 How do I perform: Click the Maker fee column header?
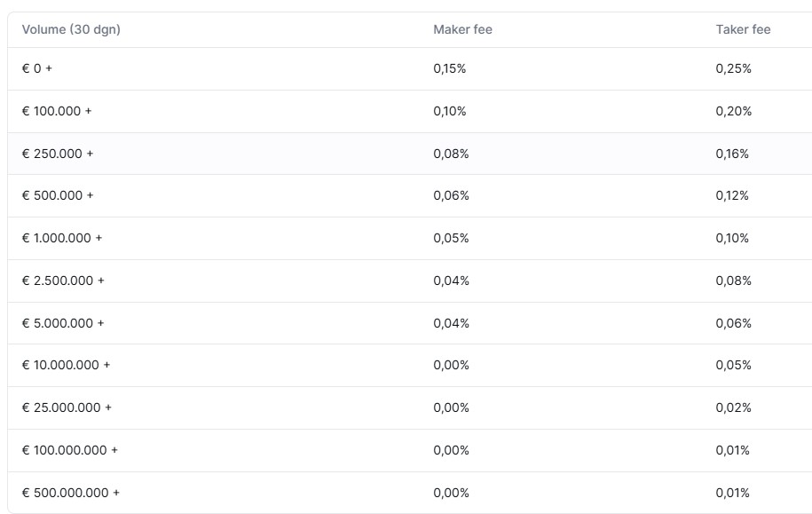[462, 29]
